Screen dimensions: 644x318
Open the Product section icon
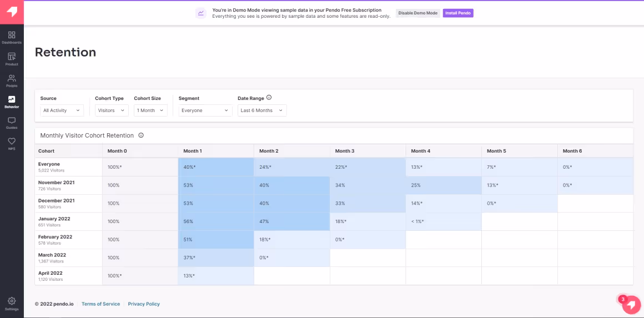click(x=12, y=57)
